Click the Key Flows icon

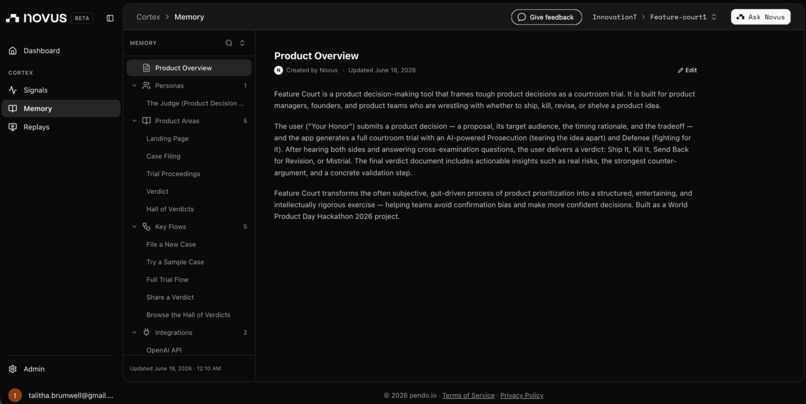(x=146, y=227)
